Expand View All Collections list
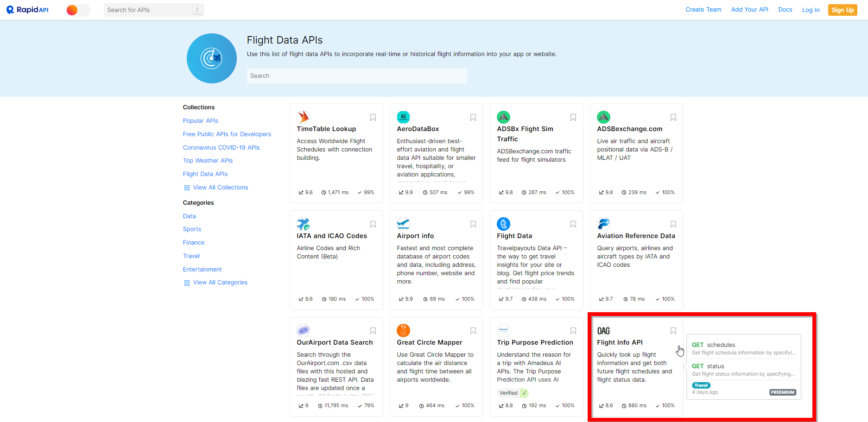The image size is (868, 422). [x=220, y=188]
